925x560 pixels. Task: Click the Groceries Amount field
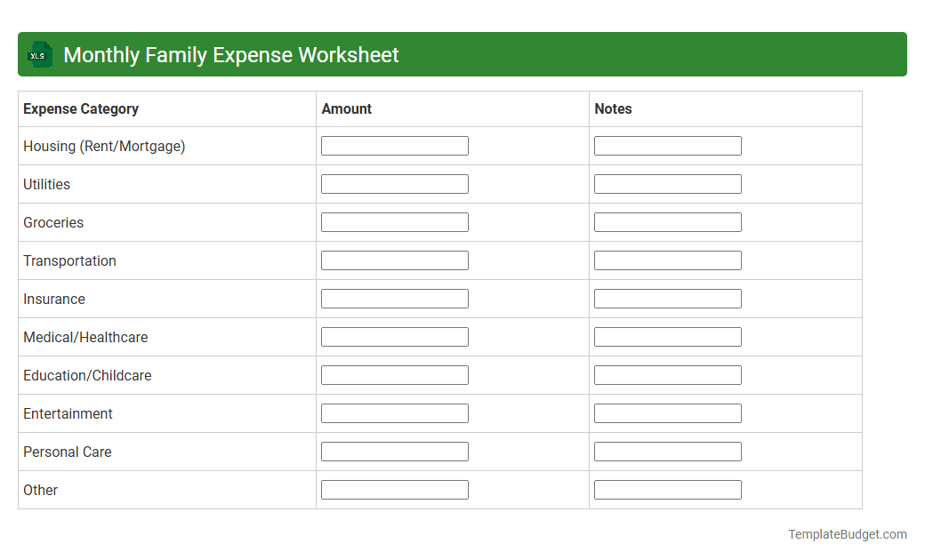pyautogui.click(x=394, y=221)
